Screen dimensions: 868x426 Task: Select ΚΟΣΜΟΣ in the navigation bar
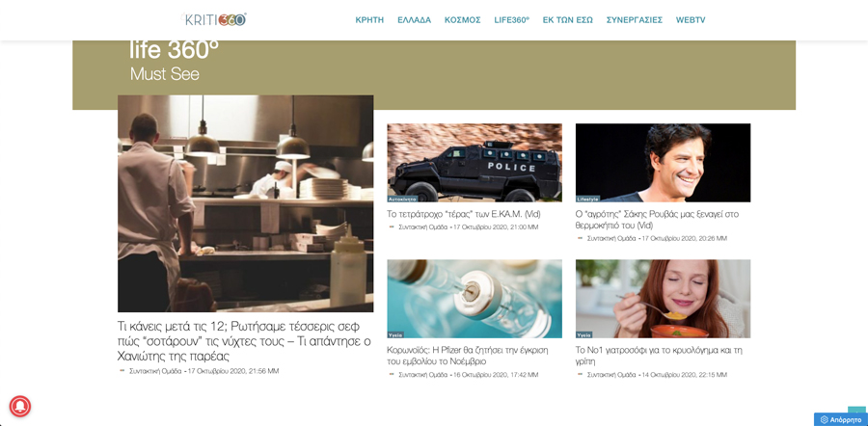tap(462, 20)
